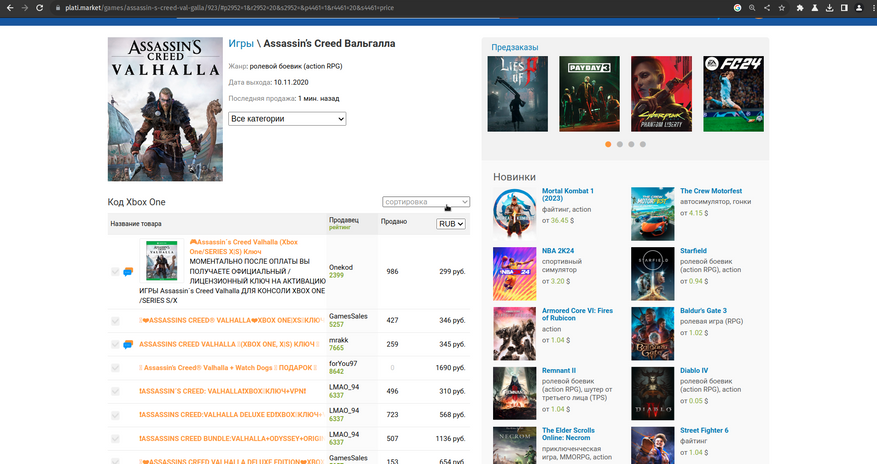Open The Elder Scrolls Online: Necrom link
Image resolution: width=877 pixels, height=464 pixels.
(x=568, y=434)
